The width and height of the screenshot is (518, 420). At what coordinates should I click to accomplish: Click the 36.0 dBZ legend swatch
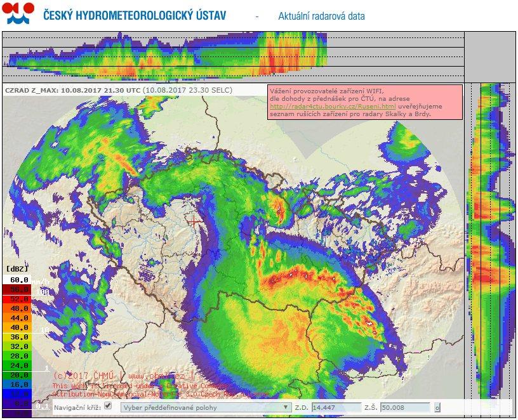(x=17, y=338)
